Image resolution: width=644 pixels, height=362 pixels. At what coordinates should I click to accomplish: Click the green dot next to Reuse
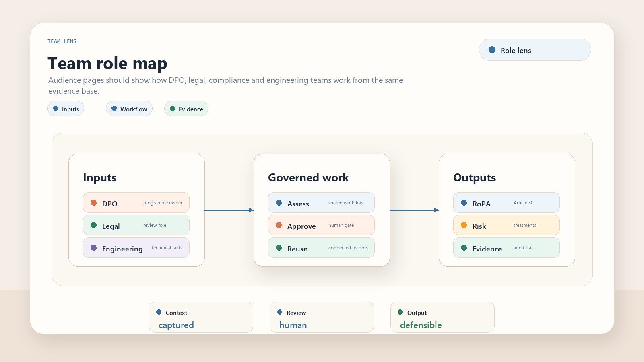point(279,248)
